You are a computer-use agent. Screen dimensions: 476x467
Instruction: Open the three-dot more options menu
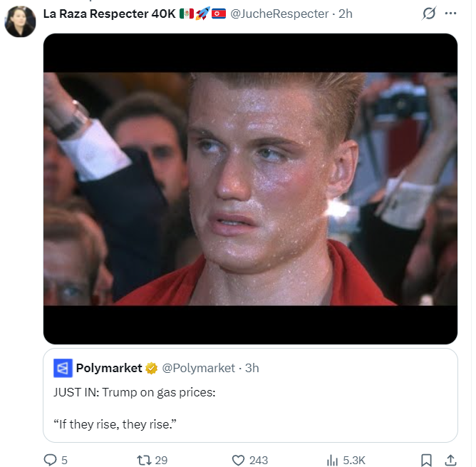[450, 14]
